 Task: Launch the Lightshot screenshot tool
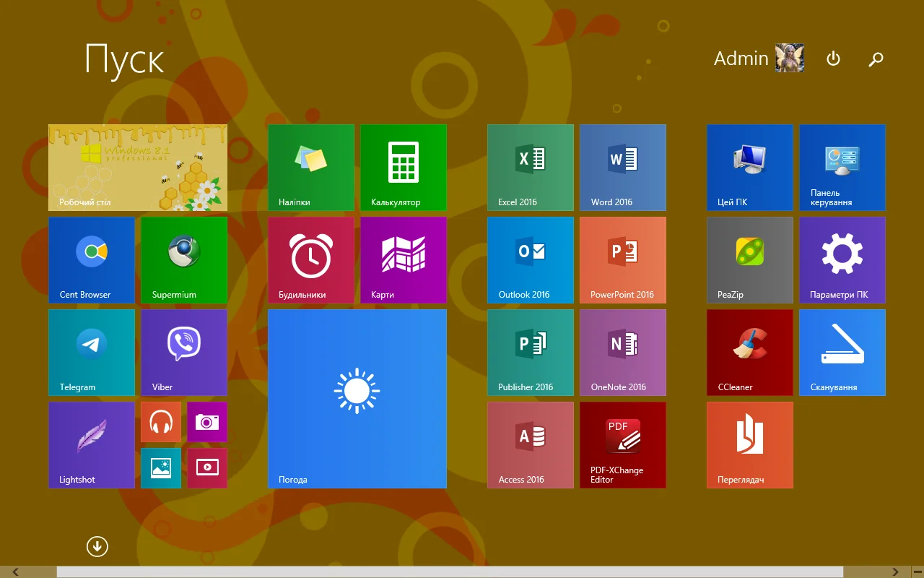[x=92, y=445]
